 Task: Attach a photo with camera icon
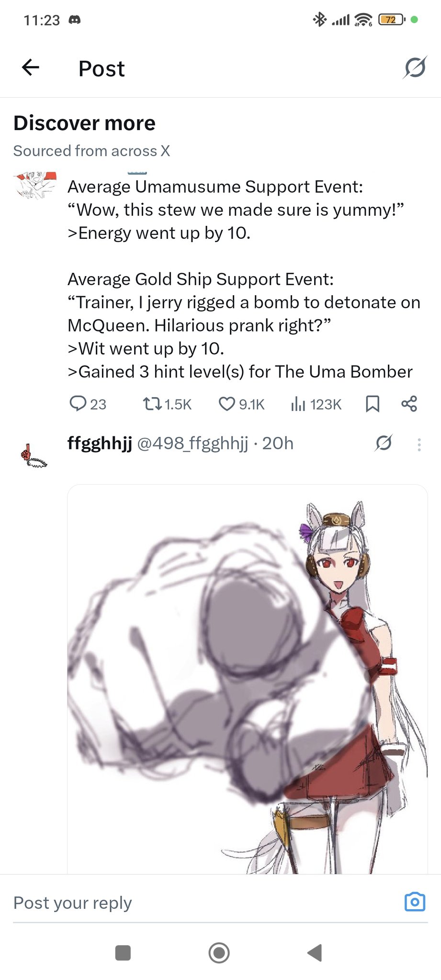pos(415,902)
